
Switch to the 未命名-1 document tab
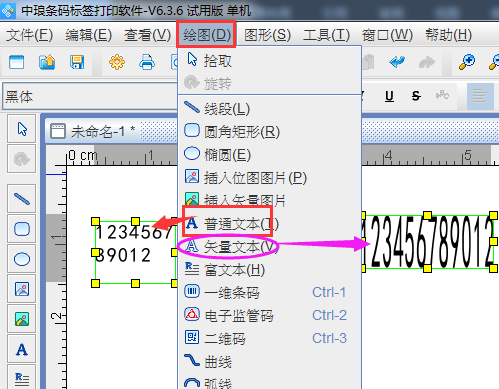point(94,131)
